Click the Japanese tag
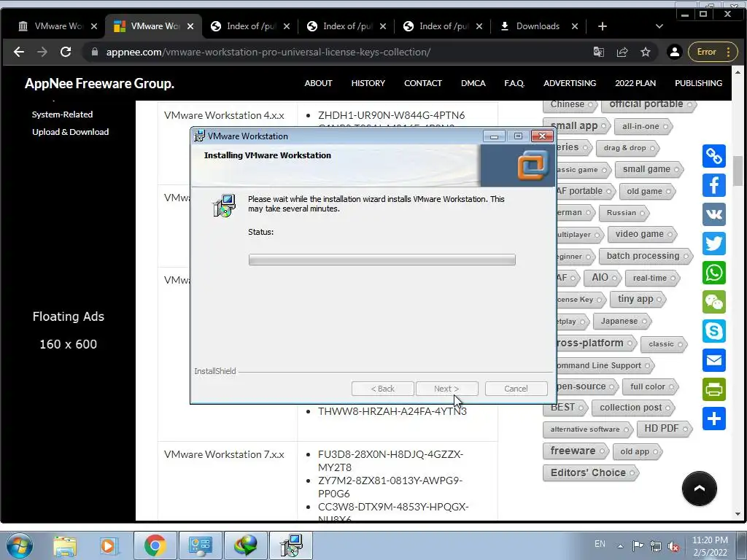The width and height of the screenshot is (747, 560). point(622,322)
